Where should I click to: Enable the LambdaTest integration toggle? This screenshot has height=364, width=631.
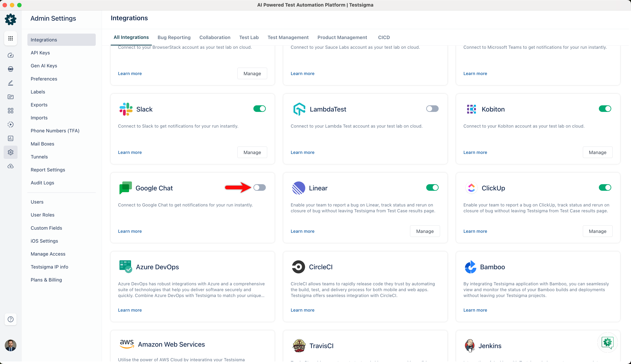pyautogui.click(x=432, y=109)
